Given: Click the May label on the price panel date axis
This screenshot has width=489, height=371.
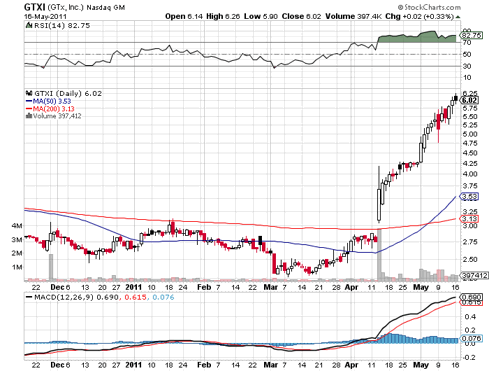Looking at the screenshot, I should coord(421,287).
